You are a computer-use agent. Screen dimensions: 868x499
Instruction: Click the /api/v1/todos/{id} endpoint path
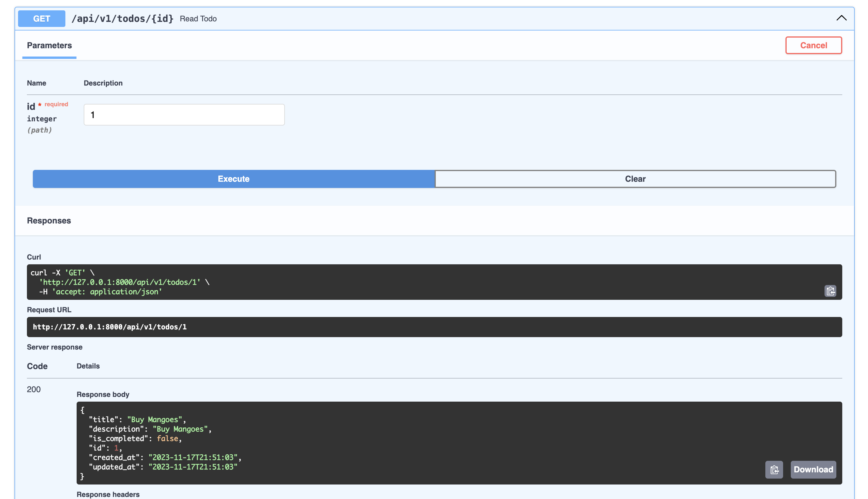pyautogui.click(x=122, y=19)
